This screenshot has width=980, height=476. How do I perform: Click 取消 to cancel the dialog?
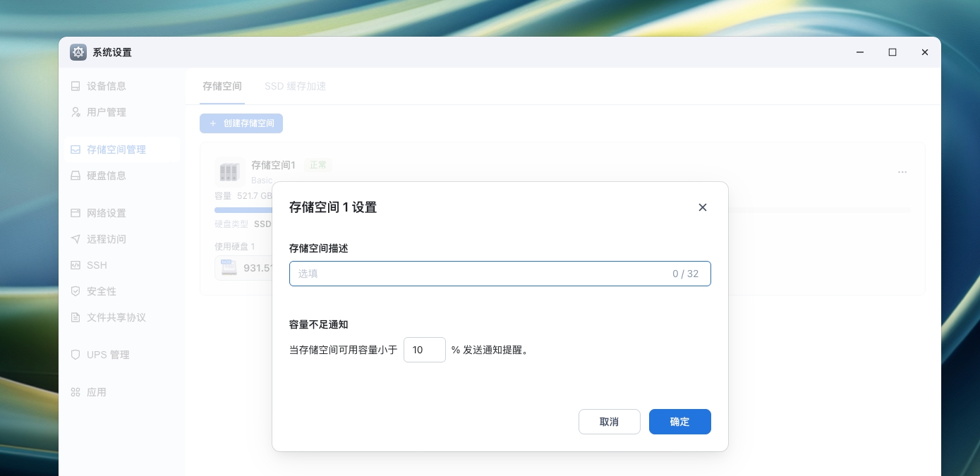(610, 422)
